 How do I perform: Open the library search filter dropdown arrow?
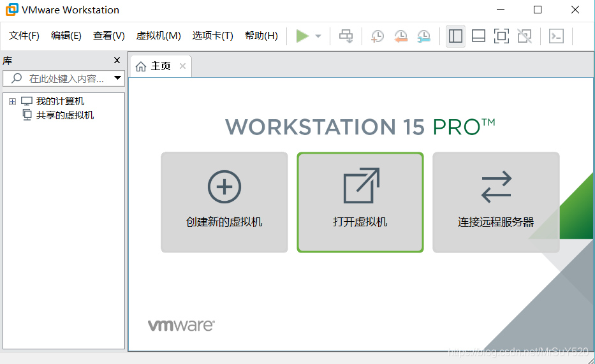(117, 78)
